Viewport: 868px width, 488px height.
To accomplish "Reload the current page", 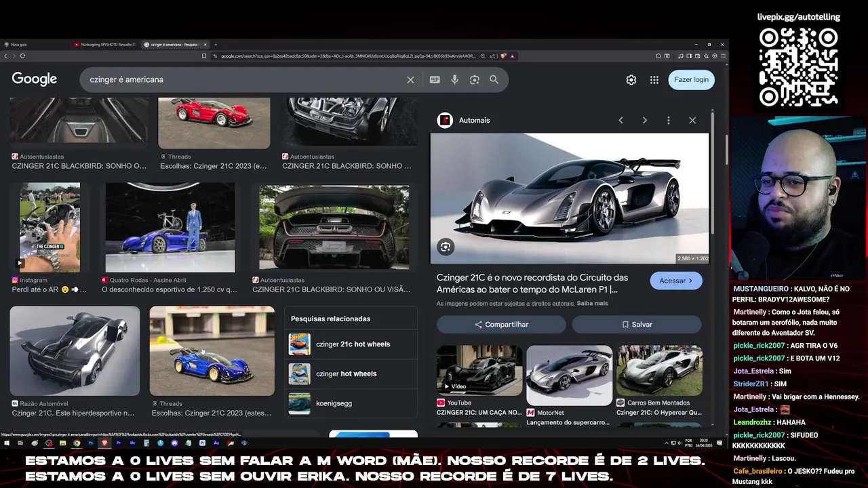I will (22, 56).
